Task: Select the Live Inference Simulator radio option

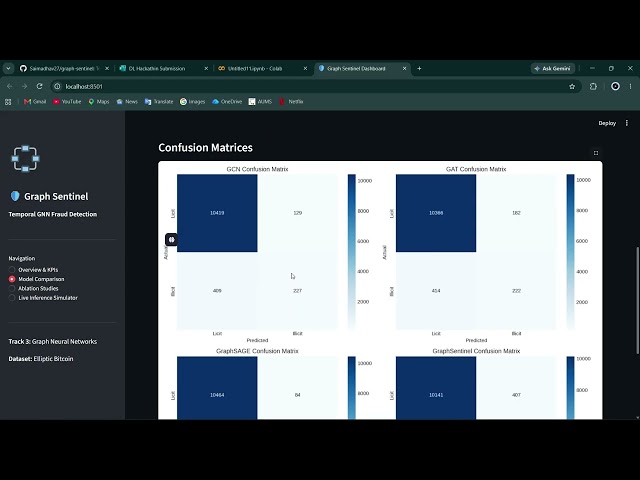Action: [x=43, y=298]
